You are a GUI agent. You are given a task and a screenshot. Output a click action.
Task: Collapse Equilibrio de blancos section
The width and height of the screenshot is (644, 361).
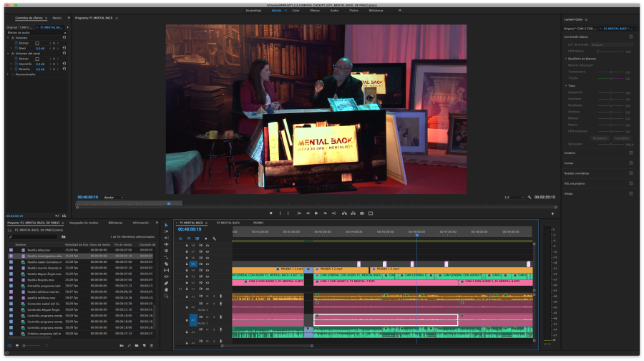pyautogui.click(x=566, y=59)
